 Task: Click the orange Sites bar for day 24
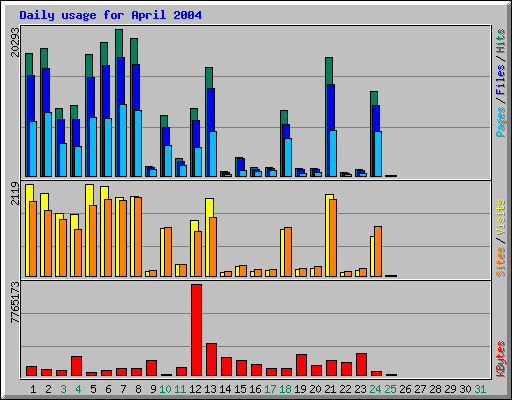(x=378, y=251)
